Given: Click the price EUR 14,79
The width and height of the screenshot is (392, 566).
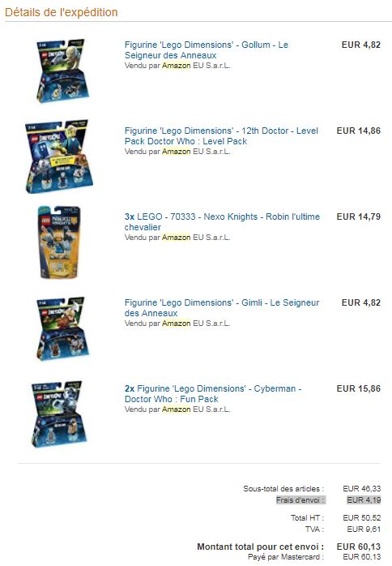Looking at the screenshot, I should click(359, 217).
